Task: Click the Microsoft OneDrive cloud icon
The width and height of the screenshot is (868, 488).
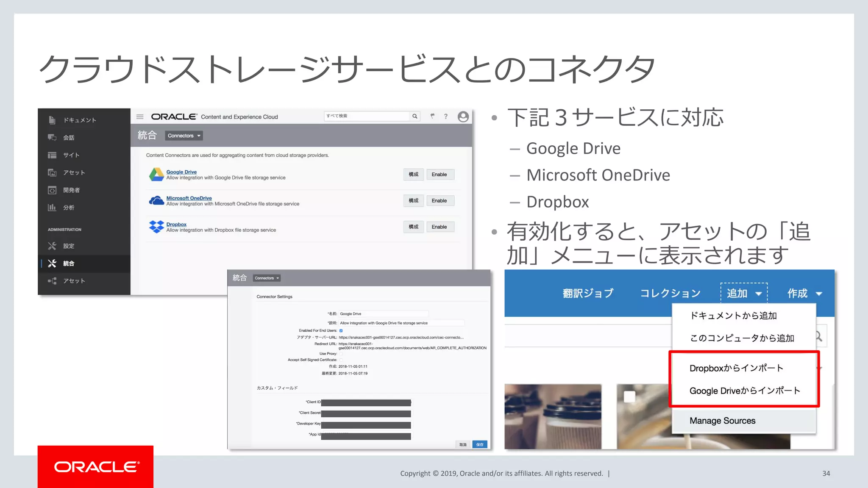Action: 156,200
